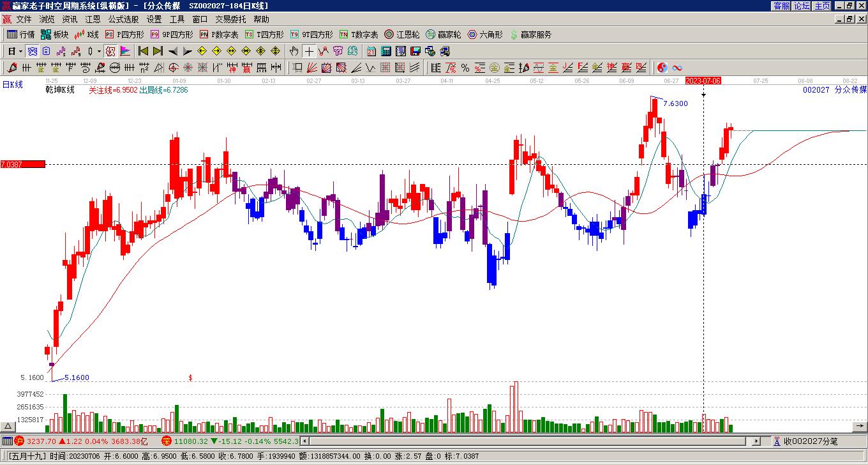Switch to the K线 chart view
Image resolution: width=868 pixels, height=465 pixels.
click(x=86, y=34)
